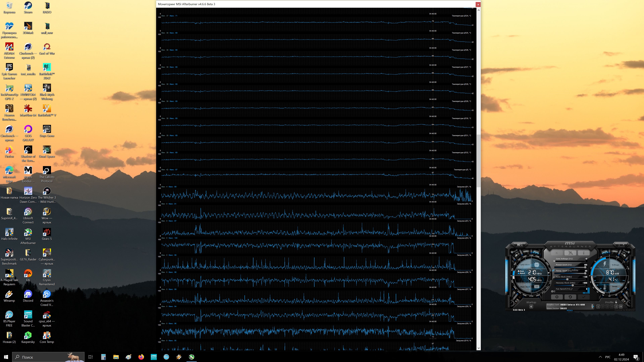Apply settings with the checkmark button
This screenshot has width=644, height=362.
583,297
